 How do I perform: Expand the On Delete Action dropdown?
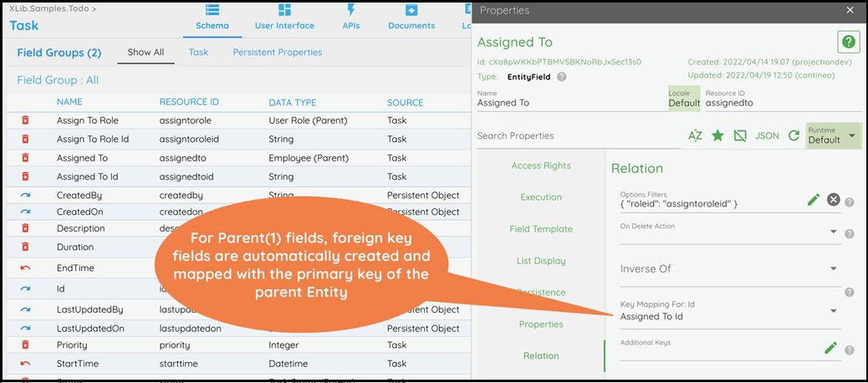(x=834, y=232)
